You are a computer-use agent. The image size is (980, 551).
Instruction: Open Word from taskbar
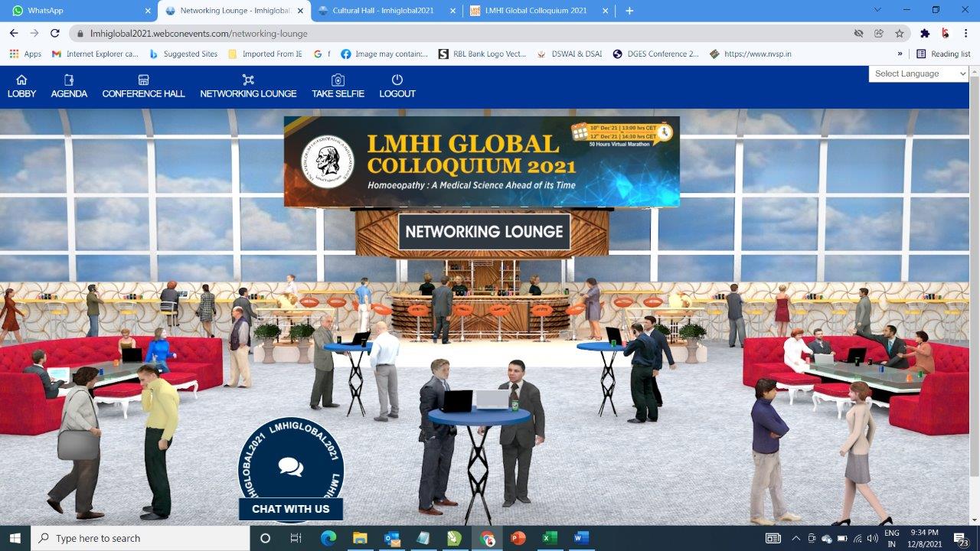click(x=581, y=538)
